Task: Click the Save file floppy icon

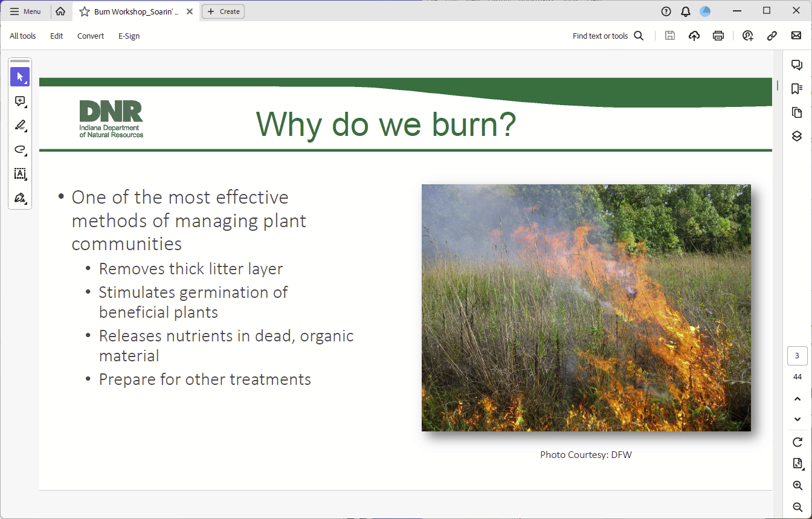Action: (670, 36)
